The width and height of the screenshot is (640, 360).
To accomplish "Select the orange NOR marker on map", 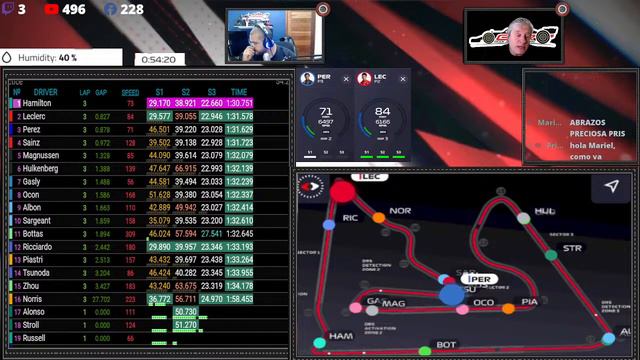I will click(379, 218).
